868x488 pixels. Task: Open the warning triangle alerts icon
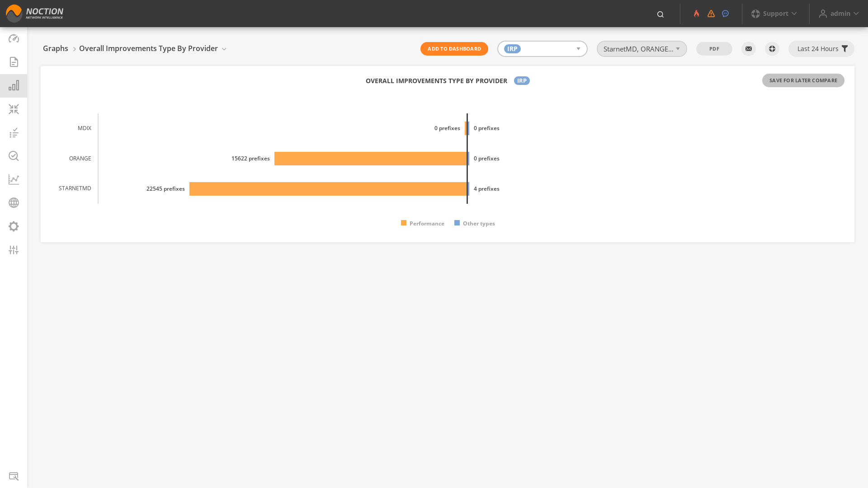(711, 14)
